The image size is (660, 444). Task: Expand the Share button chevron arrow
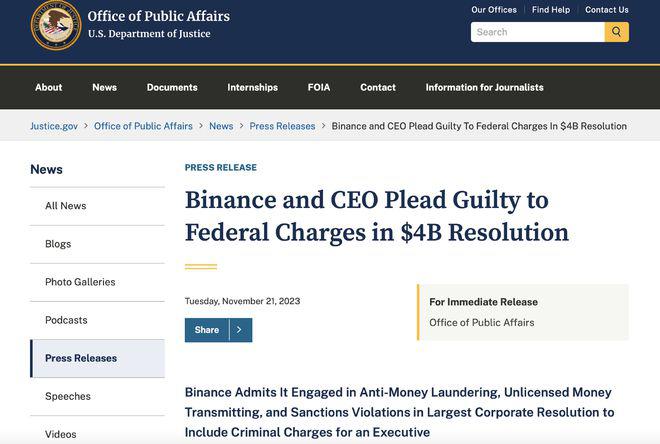pos(240,330)
